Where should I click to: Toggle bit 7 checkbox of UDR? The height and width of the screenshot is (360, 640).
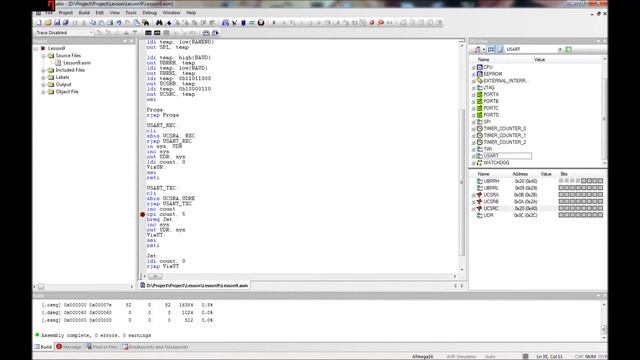click(561, 215)
